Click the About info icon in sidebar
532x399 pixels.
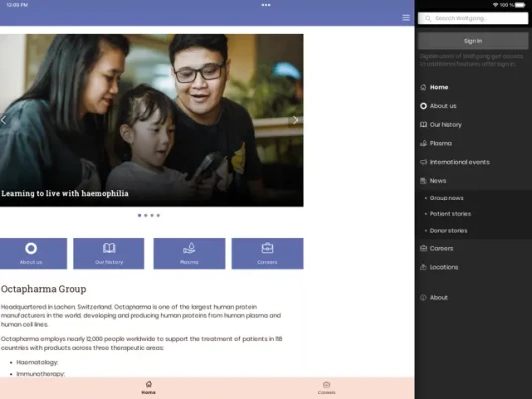423,298
